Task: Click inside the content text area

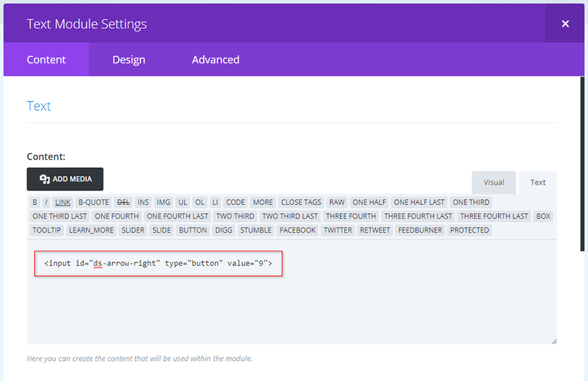Action: pos(291,307)
